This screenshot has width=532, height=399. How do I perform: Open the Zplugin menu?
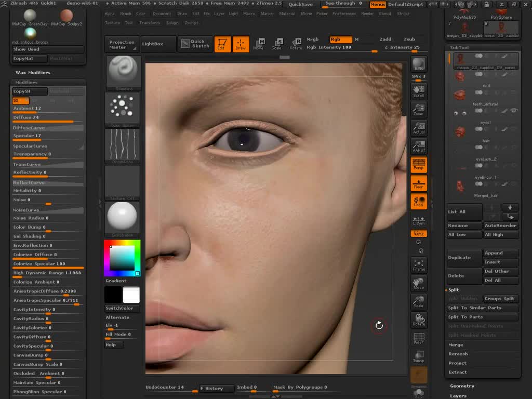coord(172,23)
